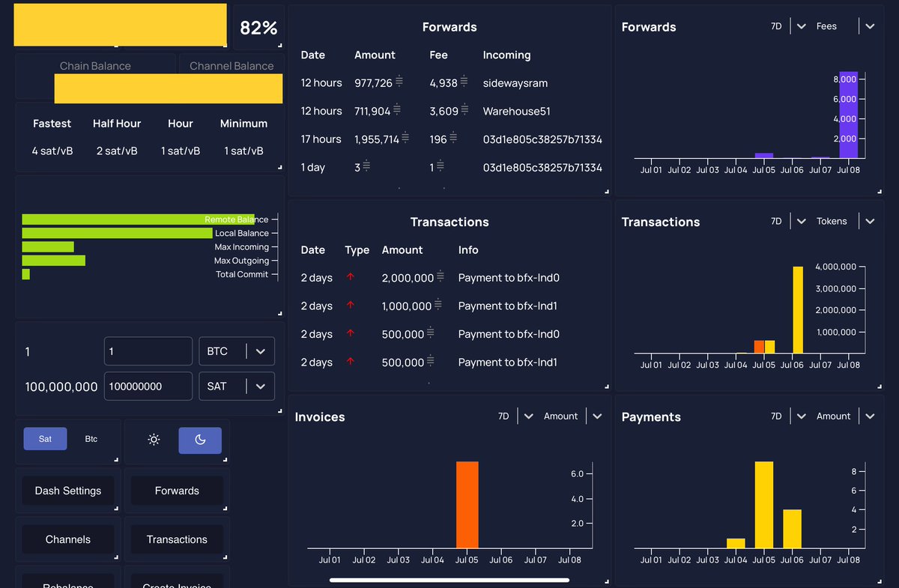The height and width of the screenshot is (588, 899).
Task: Open Invoices chart 7D period dropdown
Action: [515, 416]
